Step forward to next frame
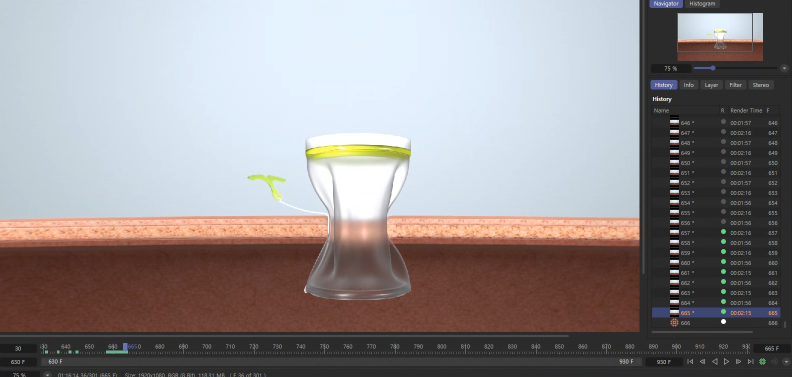Viewport: 792px width, 377px height. (738, 362)
